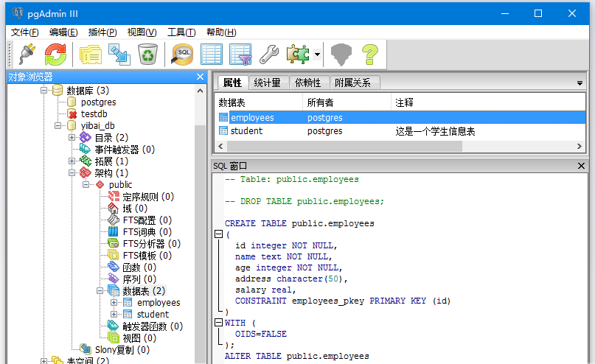This screenshot has height=364, width=595.
Task: Select FTS模板 (0) tree item
Action: coord(147,256)
